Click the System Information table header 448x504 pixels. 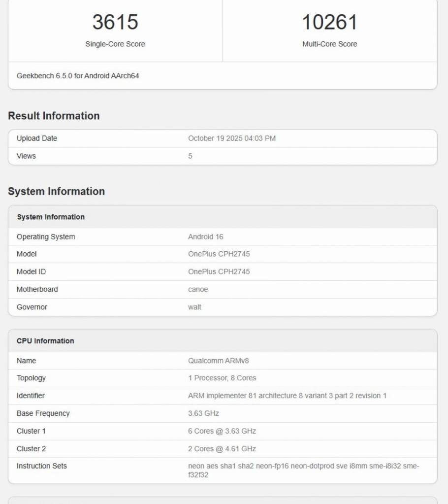pyautogui.click(x=51, y=217)
